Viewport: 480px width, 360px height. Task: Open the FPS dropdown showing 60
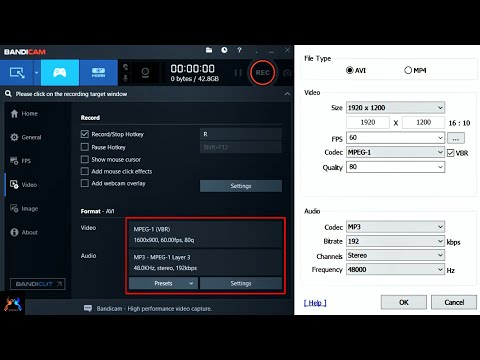pos(395,138)
